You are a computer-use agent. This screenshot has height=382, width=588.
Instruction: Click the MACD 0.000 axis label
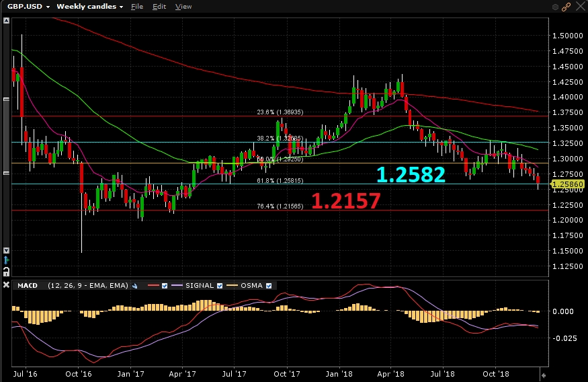[x=563, y=311]
